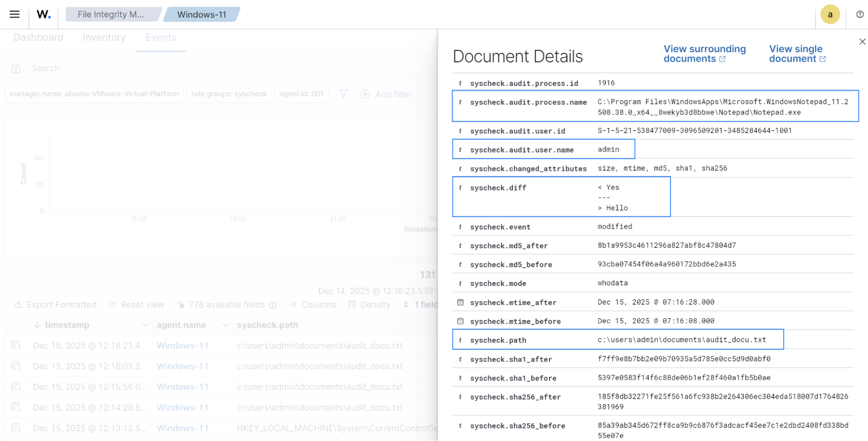Open the user avatar menu
The width and height of the screenshot is (868, 441).
(830, 14)
